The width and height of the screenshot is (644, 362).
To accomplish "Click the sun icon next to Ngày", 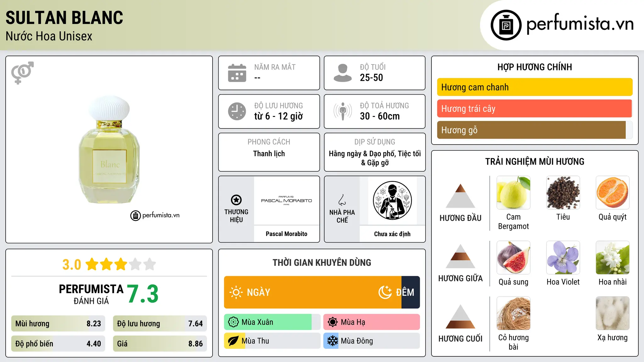I will [x=236, y=292].
